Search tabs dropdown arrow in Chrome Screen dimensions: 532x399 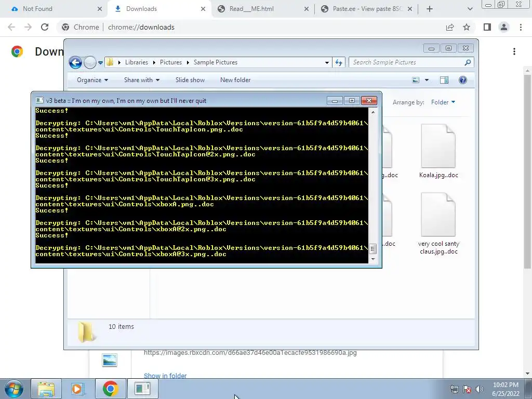[470, 9]
